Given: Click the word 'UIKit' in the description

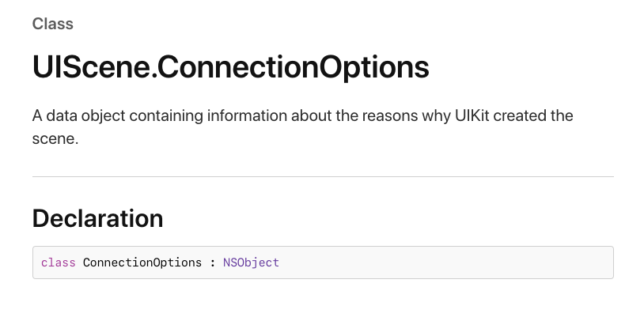Looking at the screenshot, I should tap(472, 115).
